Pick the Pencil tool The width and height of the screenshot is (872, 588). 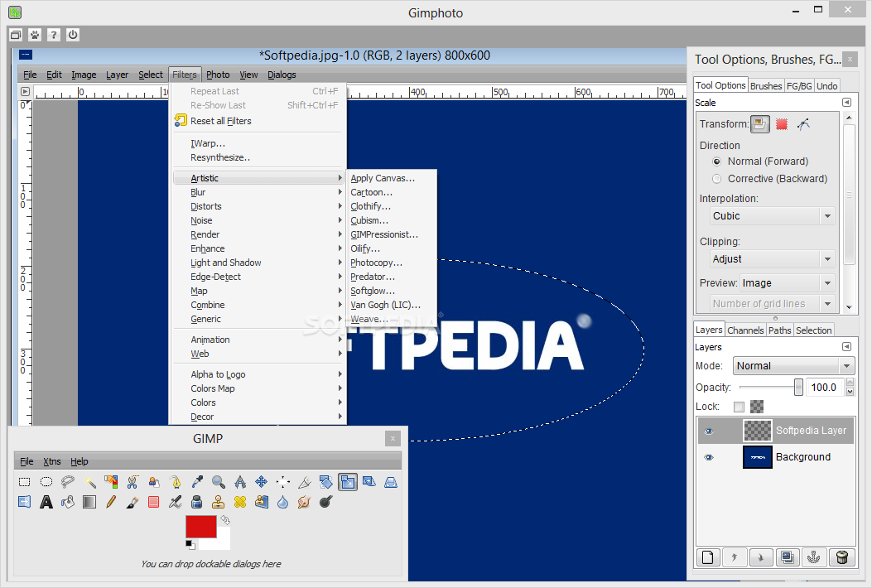[111, 503]
